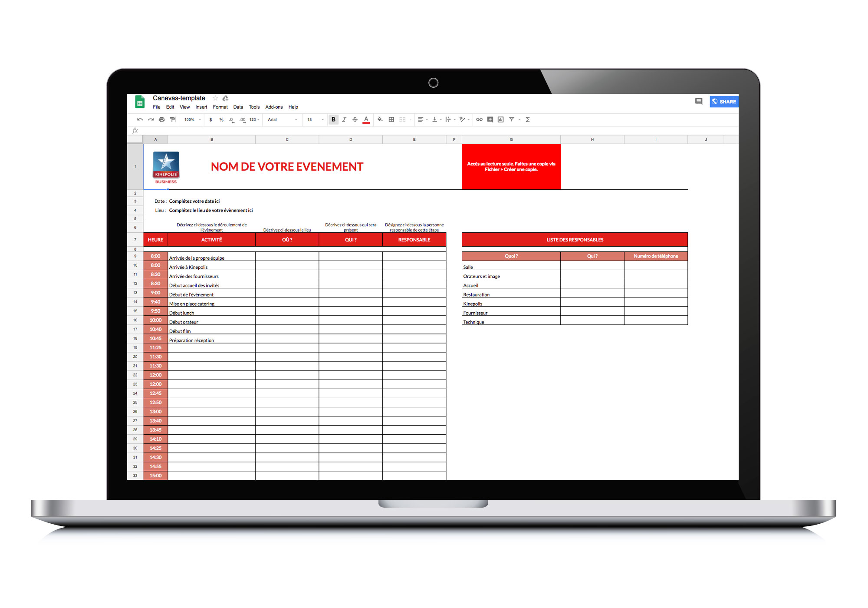868x608 pixels.
Task: Toggle bold formatting
Action: 333,119
